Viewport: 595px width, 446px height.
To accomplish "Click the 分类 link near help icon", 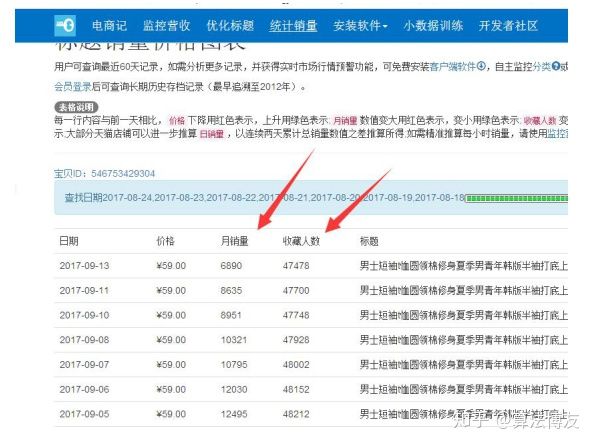I will [x=541, y=67].
